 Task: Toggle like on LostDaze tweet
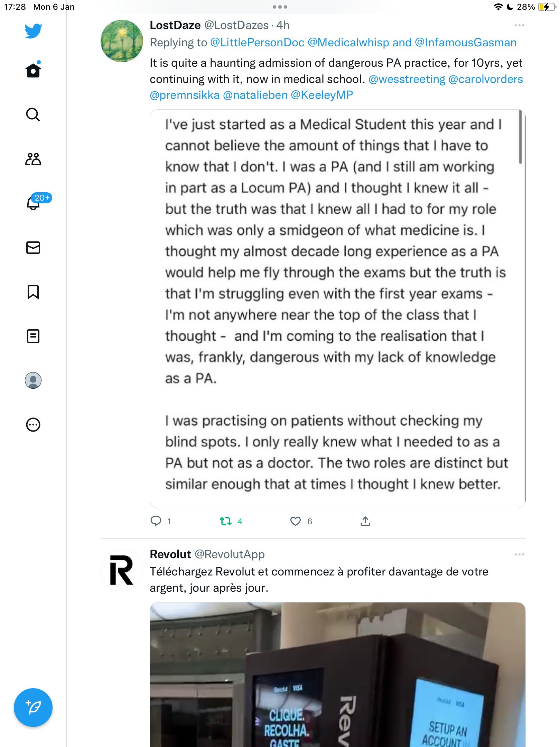coord(296,521)
